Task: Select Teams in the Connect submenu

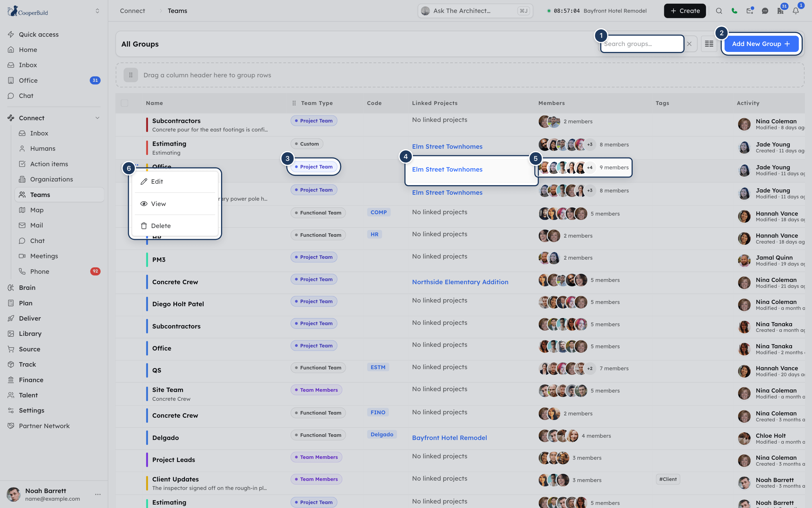Action: pyautogui.click(x=59, y=194)
